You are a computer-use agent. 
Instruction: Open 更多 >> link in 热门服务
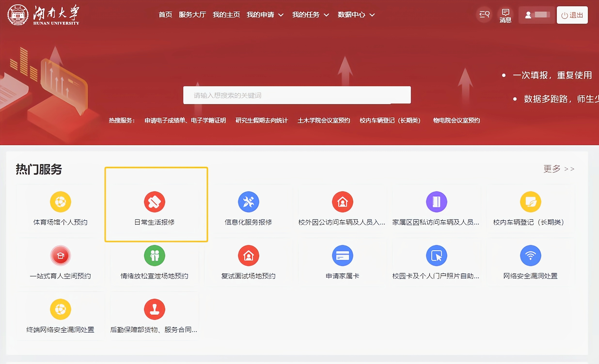click(x=559, y=169)
